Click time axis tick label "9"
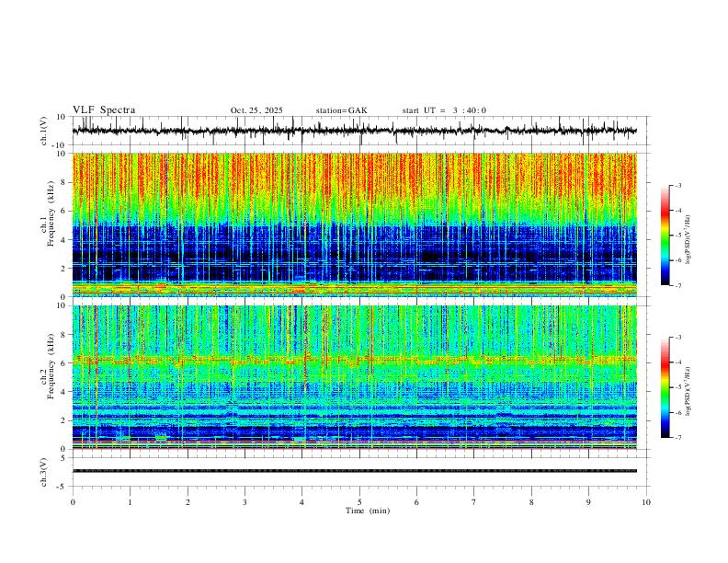The height and width of the screenshot is (563, 728). 588,502
